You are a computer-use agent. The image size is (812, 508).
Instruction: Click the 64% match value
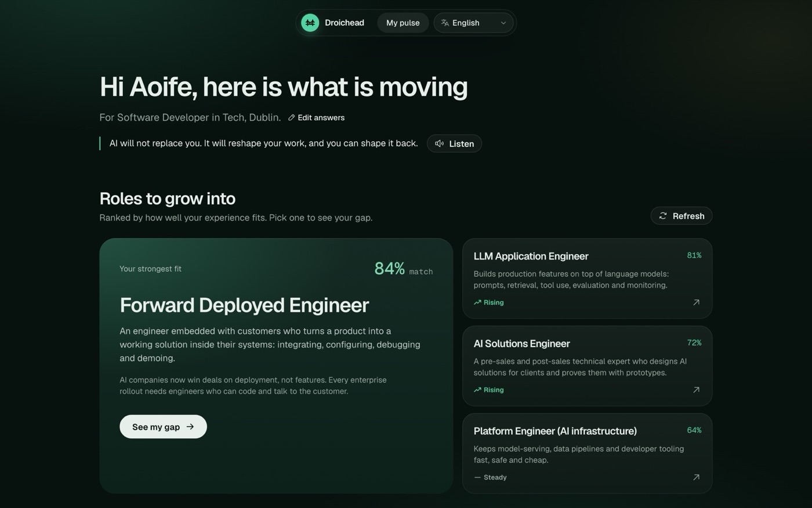tap(694, 430)
